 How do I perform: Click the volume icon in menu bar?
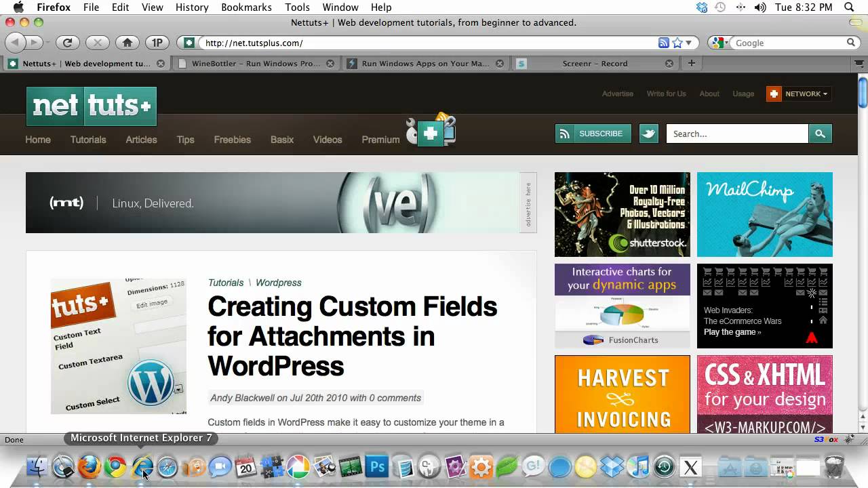click(x=760, y=7)
